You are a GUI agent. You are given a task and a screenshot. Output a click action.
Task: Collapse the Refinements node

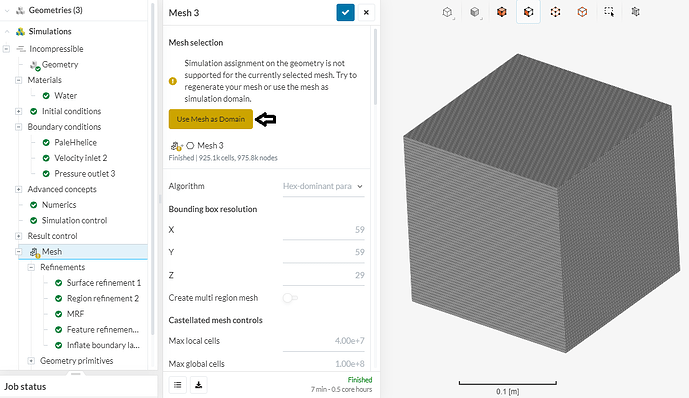tap(31, 267)
